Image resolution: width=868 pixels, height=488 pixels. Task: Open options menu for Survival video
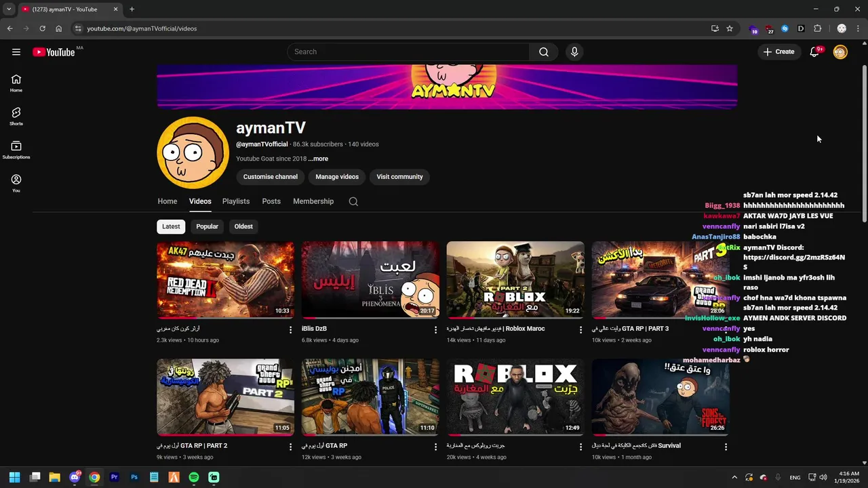[x=726, y=447]
